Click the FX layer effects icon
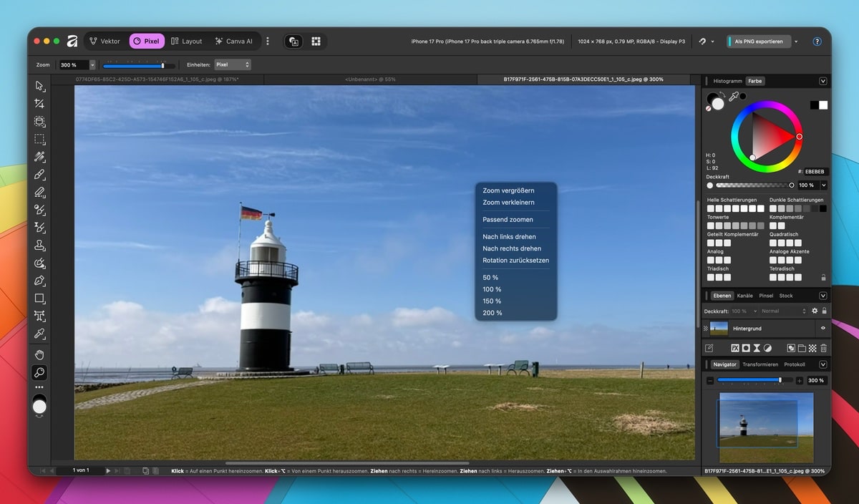 [734, 348]
